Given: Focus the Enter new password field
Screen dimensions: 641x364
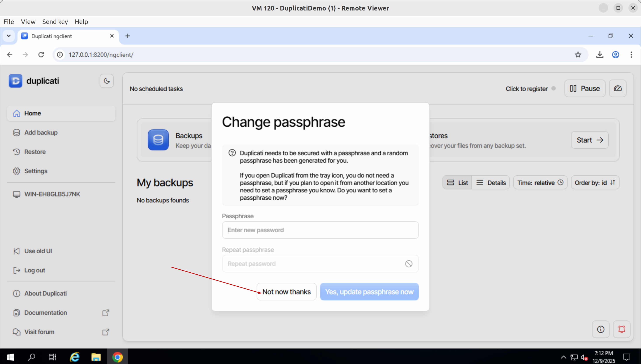Looking at the screenshot, I should (320, 230).
